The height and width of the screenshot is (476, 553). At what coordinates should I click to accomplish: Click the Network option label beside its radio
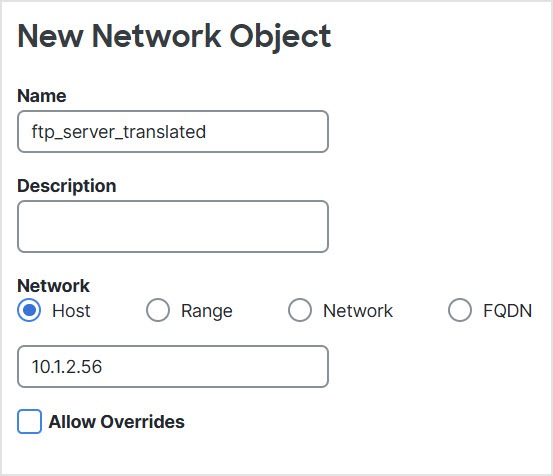pyautogui.click(x=358, y=311)
